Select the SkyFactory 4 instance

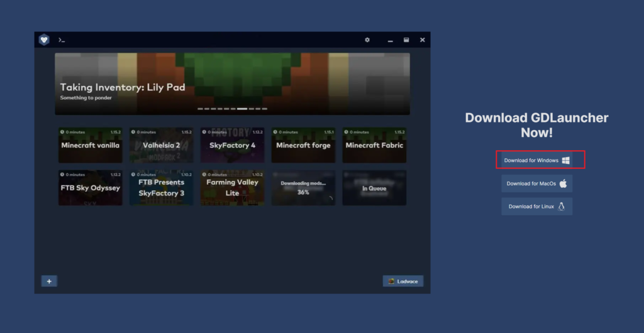click(233, 145)
